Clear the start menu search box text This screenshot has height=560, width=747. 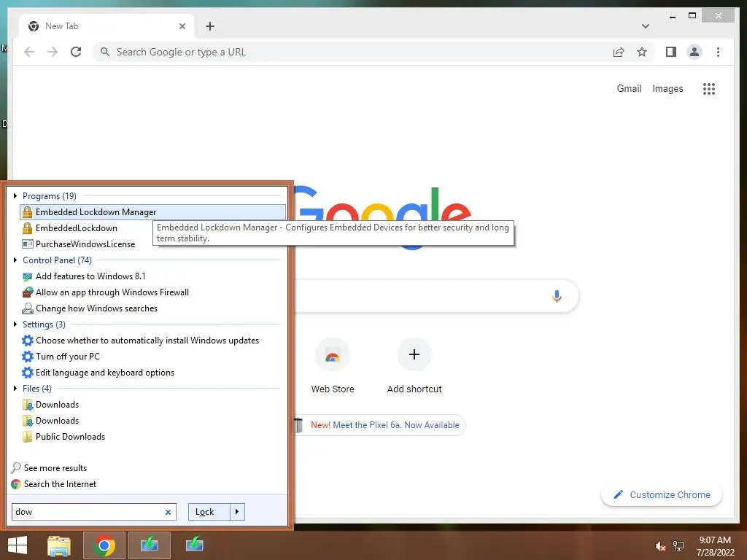pyautogui.click(x=168, y=513)
